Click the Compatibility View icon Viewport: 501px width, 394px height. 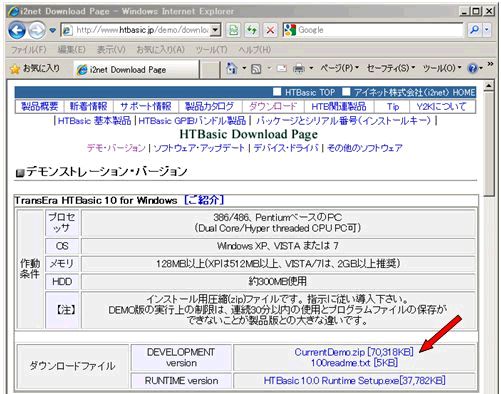tap(234, 30)
